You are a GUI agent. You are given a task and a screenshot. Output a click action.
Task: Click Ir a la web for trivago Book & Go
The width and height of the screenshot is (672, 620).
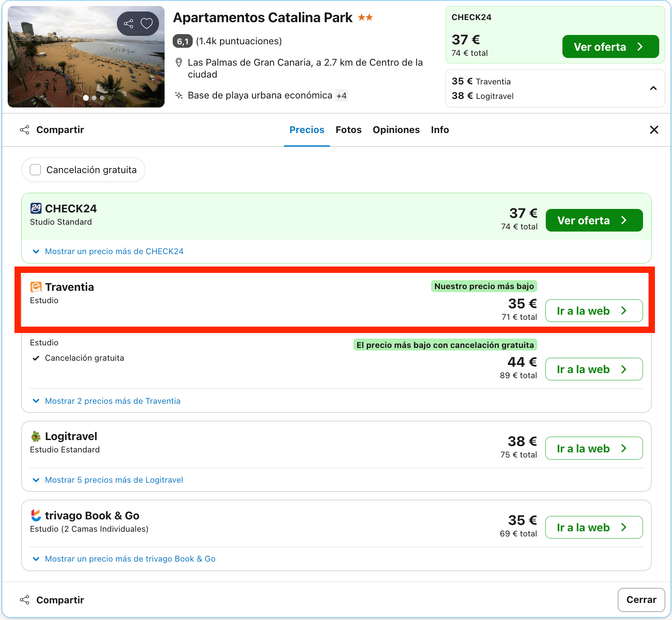(x=594, y=527)
